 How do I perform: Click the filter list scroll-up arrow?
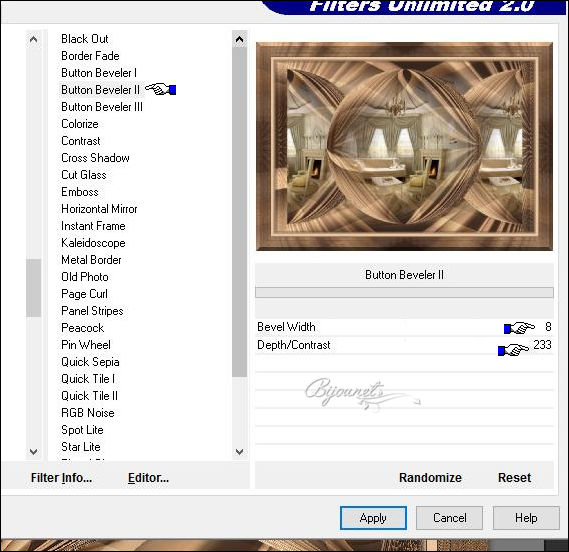240,39
